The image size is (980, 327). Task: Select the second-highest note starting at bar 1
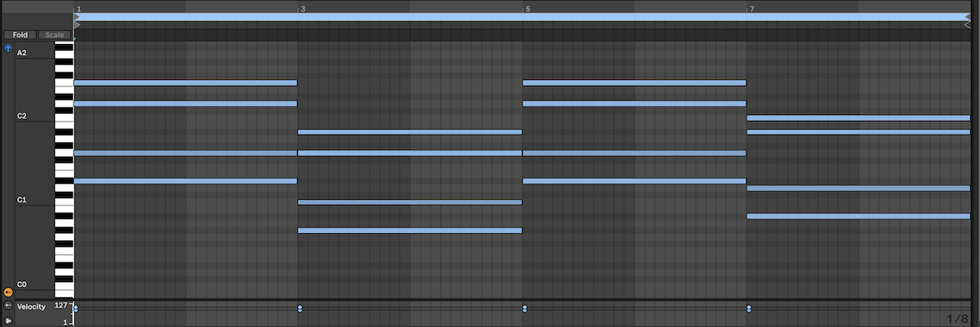tap(185, 104)
